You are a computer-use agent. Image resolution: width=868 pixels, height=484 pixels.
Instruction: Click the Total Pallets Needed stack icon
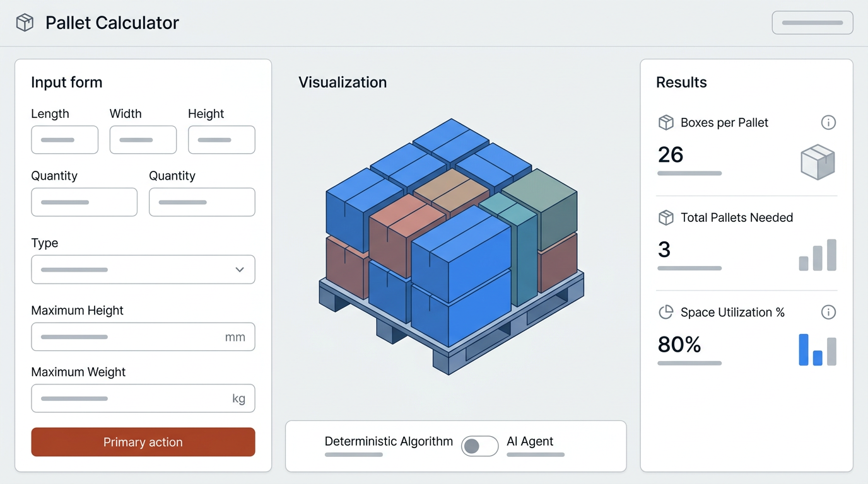pyautogui.click(x=666, y=217)
